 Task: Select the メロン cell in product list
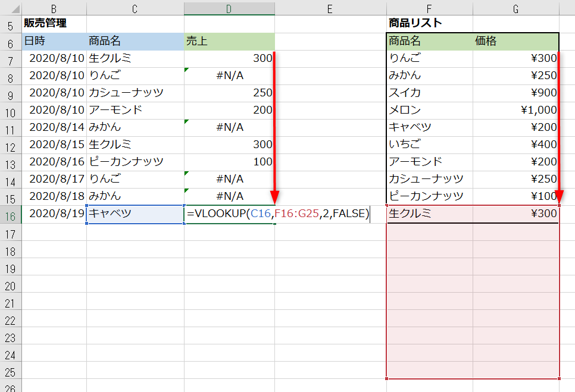coord(429,110)
